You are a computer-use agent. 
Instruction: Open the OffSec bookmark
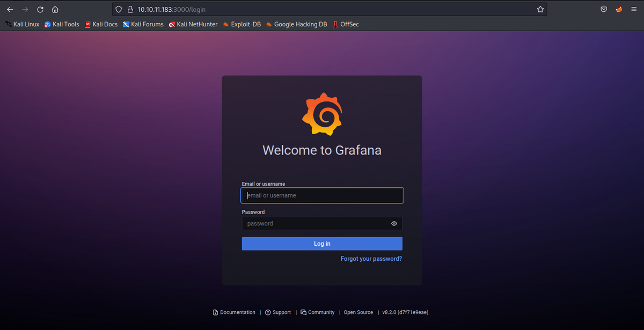(x=345, y=24)
